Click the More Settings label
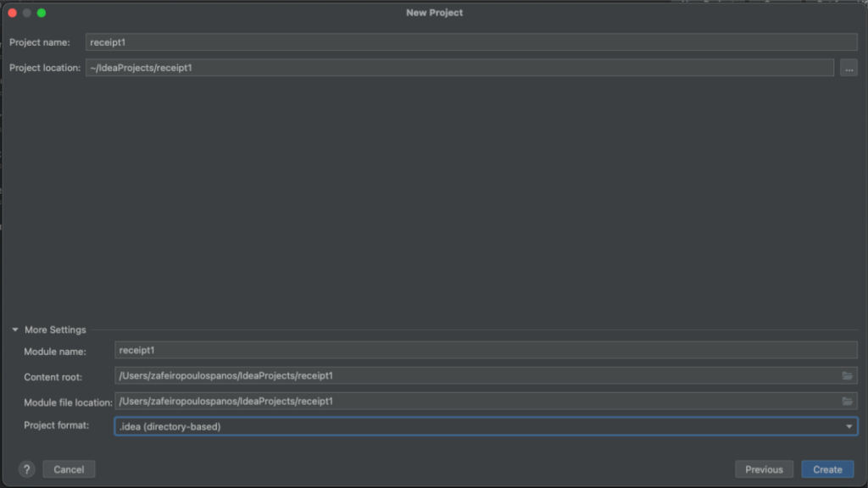This screenshot has height=488, width=868. point(55,330)
